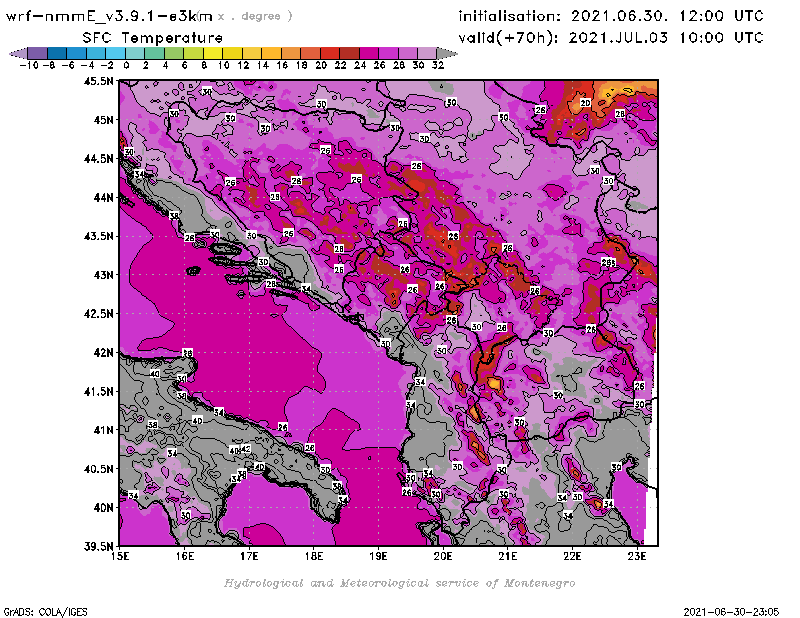Pick the light green swatch between 4 and 6
Screen dimensions: 800x618
174,53
